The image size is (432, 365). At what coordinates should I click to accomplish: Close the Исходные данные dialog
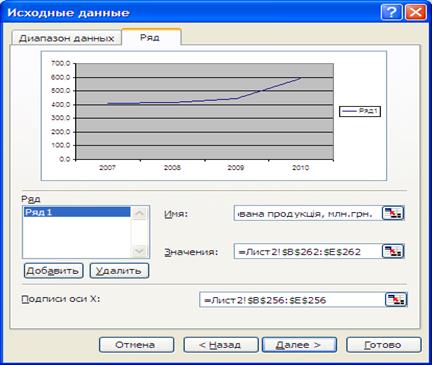pyautogui.click(x=415, y=13)
